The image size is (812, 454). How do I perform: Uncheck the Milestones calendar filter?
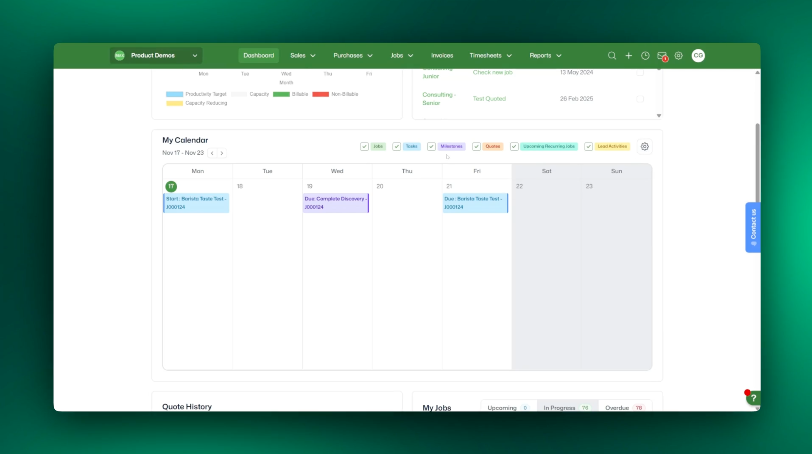pos(431,146)
